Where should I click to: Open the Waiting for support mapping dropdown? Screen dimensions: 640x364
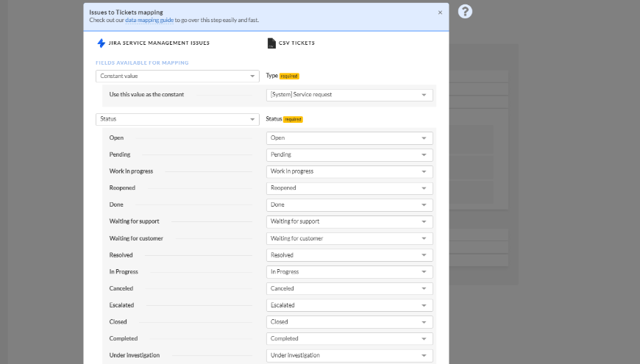[x=349, y=221]
